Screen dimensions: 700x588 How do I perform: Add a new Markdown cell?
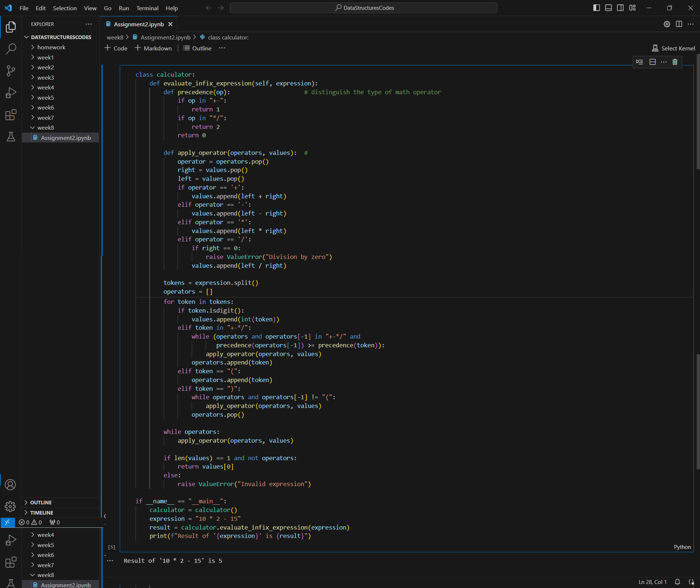(x=153, y=48)
